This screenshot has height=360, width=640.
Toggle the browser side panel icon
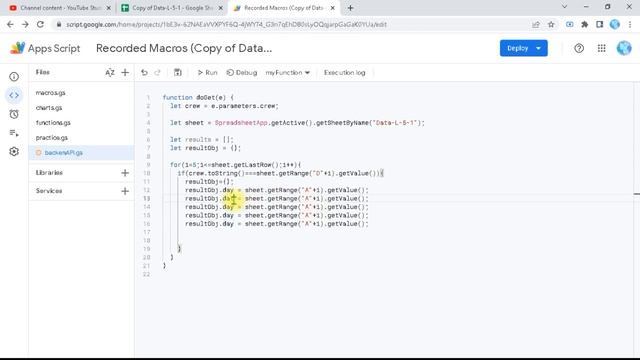click(x=600, y=24)
